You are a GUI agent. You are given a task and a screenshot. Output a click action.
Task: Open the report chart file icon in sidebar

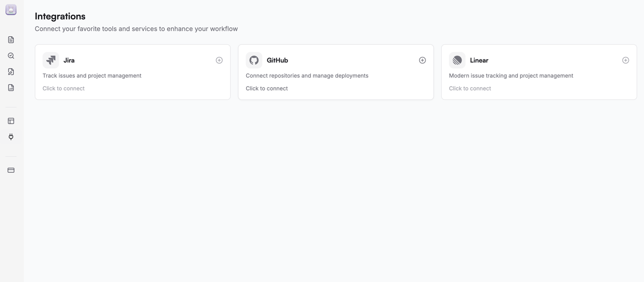click(11, 88)
